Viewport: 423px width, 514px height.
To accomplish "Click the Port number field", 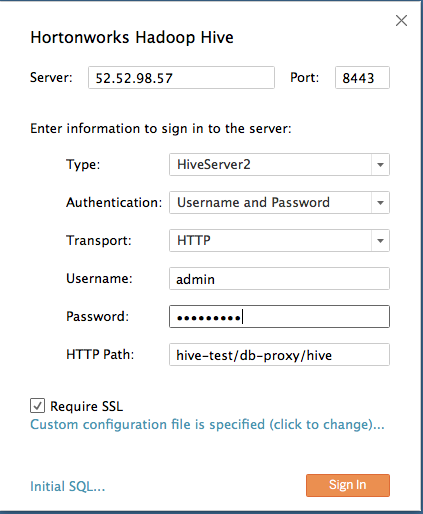I will 362,78.
